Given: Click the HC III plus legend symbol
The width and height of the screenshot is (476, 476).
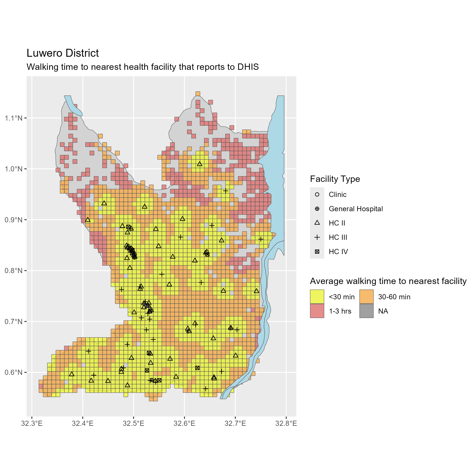Looking at the screenshot, I should 317,237.
